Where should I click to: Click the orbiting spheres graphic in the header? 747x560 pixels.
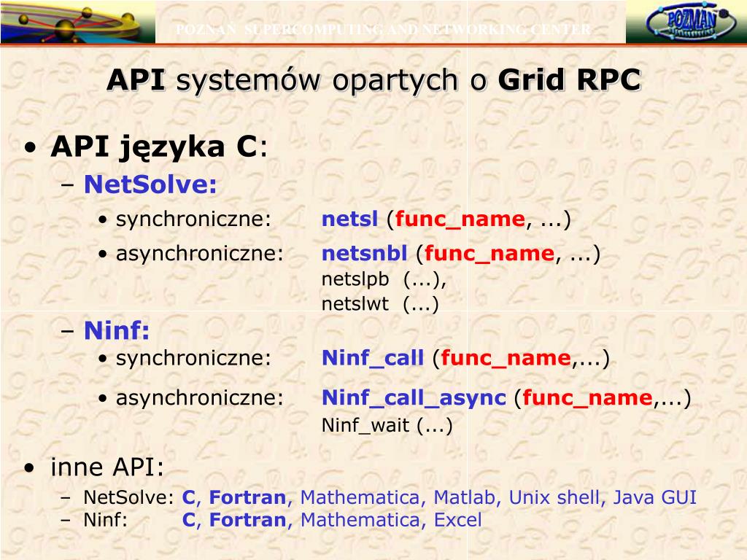77,22
